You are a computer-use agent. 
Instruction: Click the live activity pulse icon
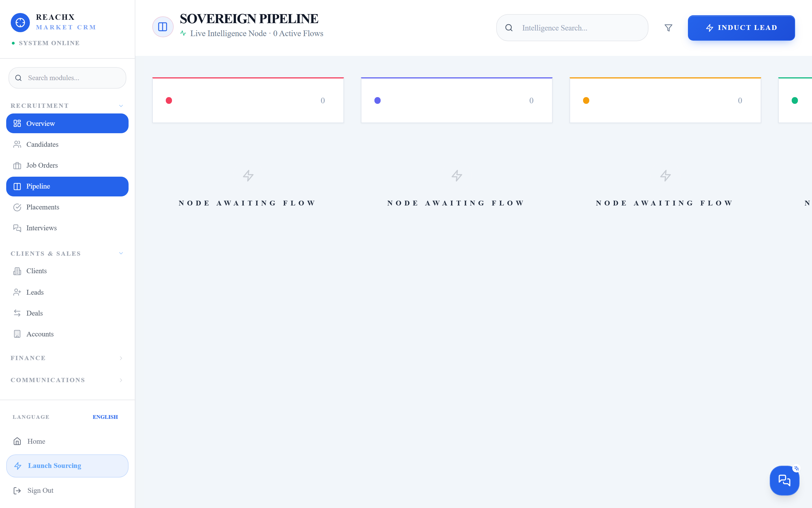coord(183,33)
